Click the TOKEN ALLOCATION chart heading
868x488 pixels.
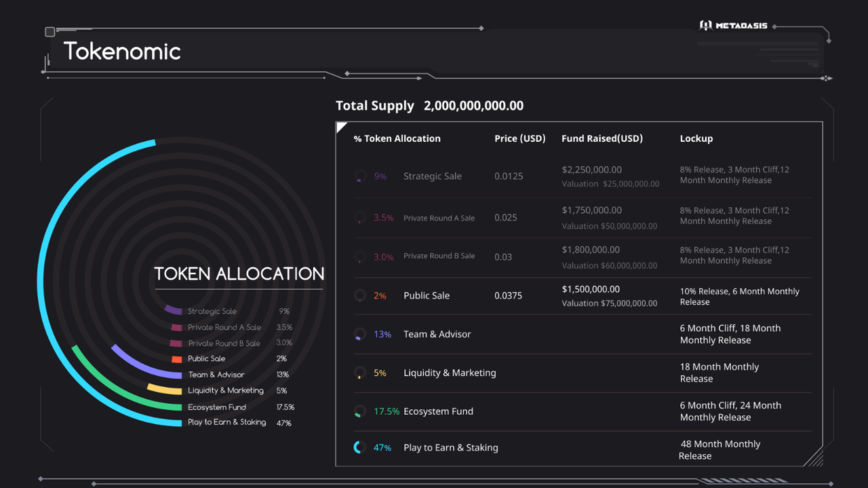pyautogui.click(x=239, y=274)
